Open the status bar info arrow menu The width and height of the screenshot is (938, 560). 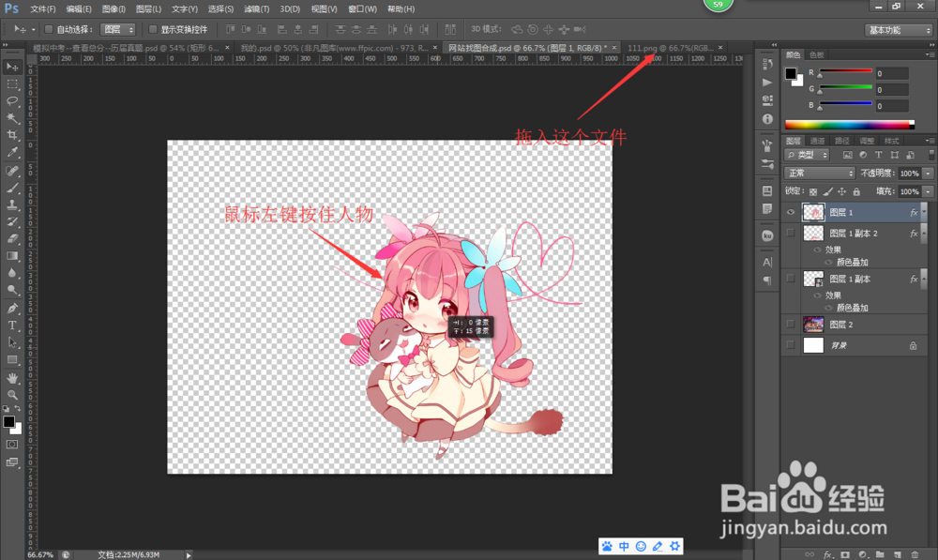click(x=189, y=555)
